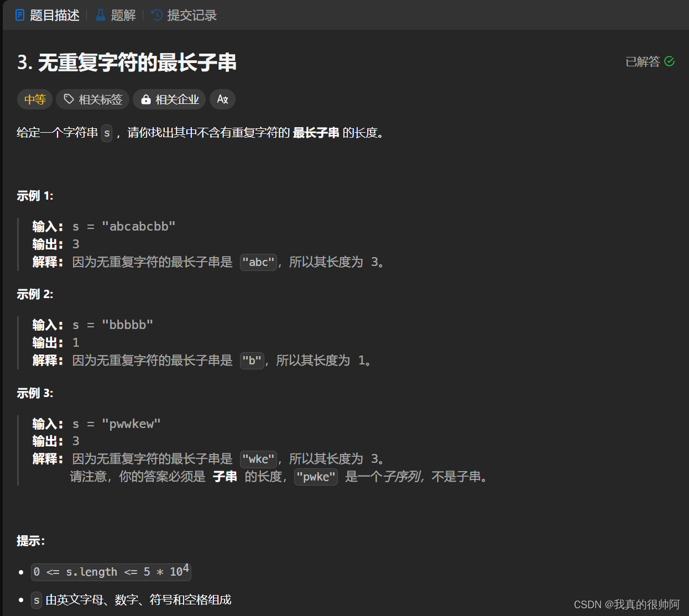Toggle the 已解答 solved status indicator
The image size is (689, 616).
[649, 62]
